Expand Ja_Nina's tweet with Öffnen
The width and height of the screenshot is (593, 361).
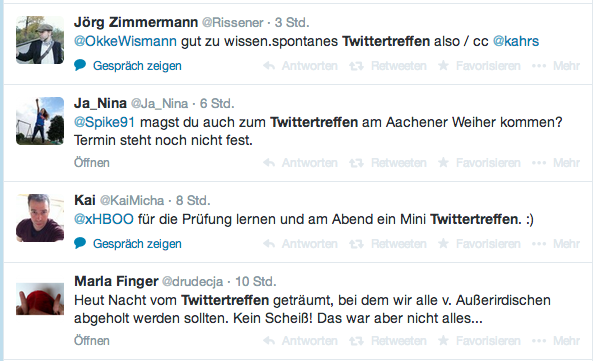pos(92,163)
